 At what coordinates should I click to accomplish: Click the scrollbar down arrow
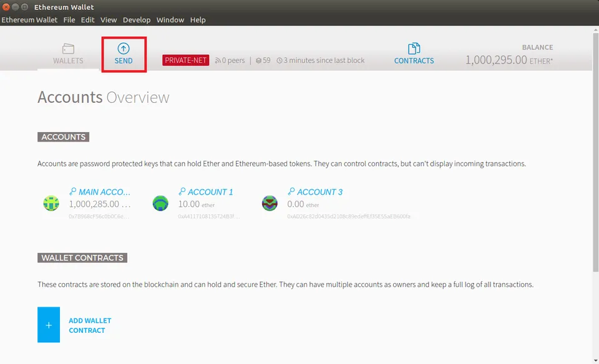tap(595, 360)
